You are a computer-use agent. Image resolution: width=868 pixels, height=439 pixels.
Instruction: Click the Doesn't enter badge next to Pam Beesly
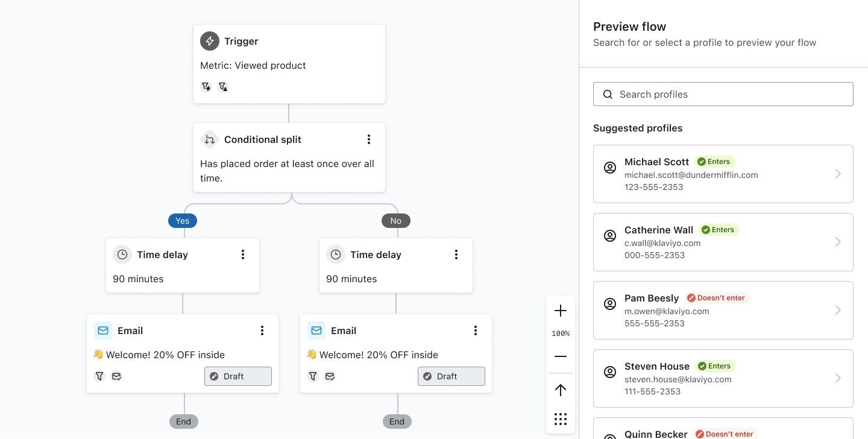click(x=716, y=297)
